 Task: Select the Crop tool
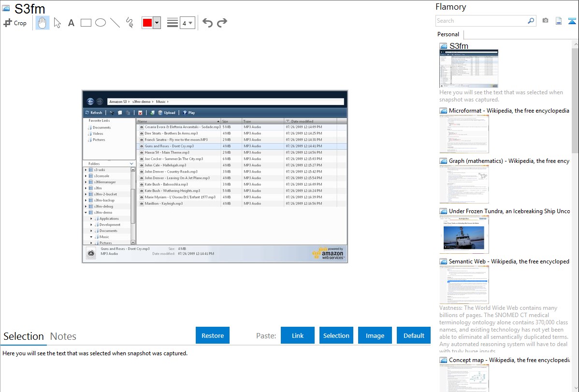(x=15, y=23)
